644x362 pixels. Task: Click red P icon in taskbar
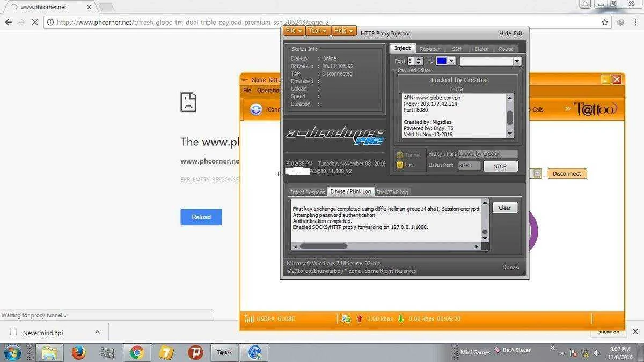click(x=195, y=352)
